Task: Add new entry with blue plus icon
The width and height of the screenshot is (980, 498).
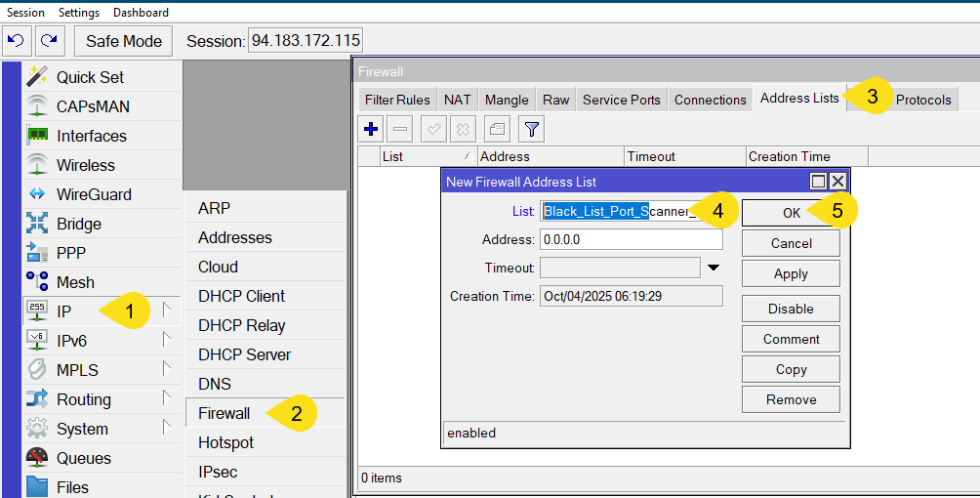Action: tap(371, 128)
